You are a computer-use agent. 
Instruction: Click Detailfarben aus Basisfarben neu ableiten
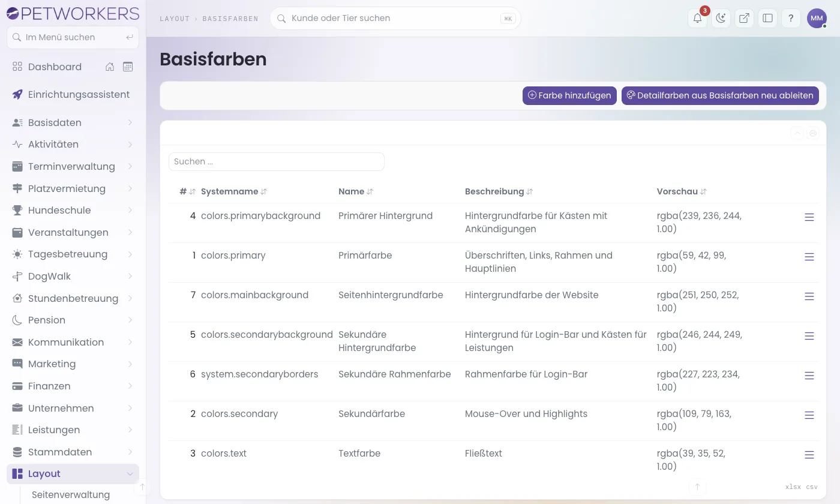[x=720, y=95]
